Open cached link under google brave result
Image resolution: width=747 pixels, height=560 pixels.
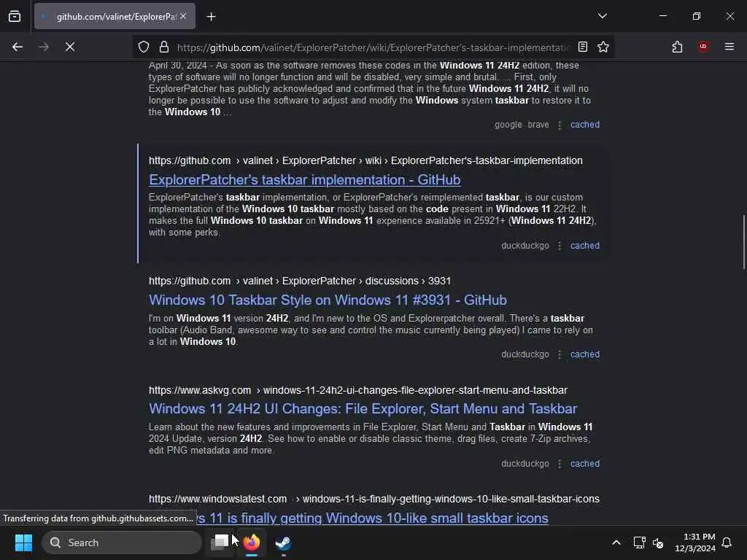tap(585, 125)
